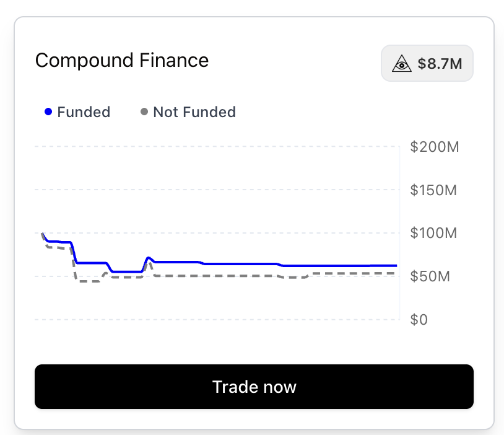Click the $50M axis label

(x=430, y=276)
